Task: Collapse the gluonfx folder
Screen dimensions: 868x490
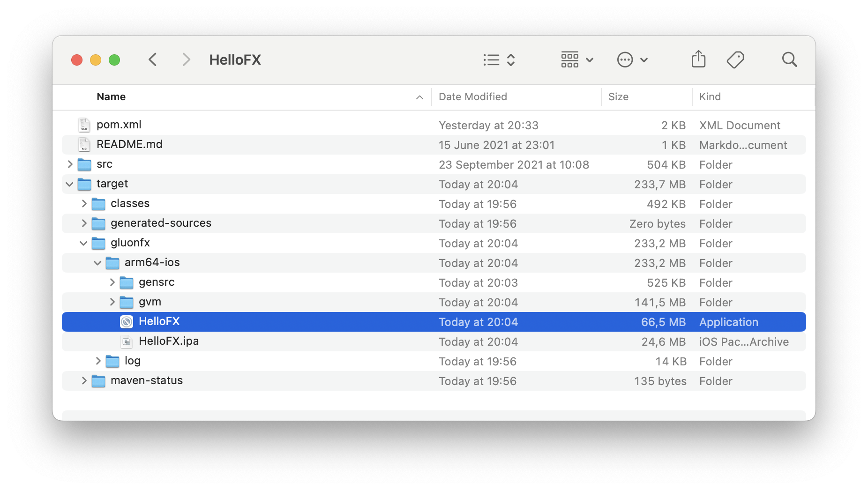Action: coord(83,243)
